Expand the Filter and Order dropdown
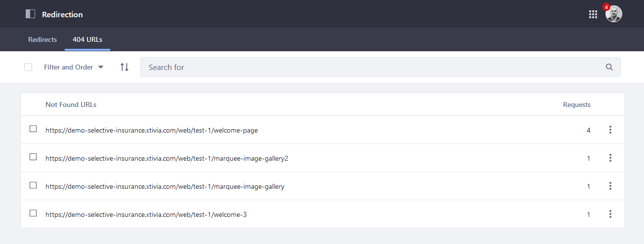The height and width of the screenshot is (244, 644). pyautogui.click(x=74, y=67)
